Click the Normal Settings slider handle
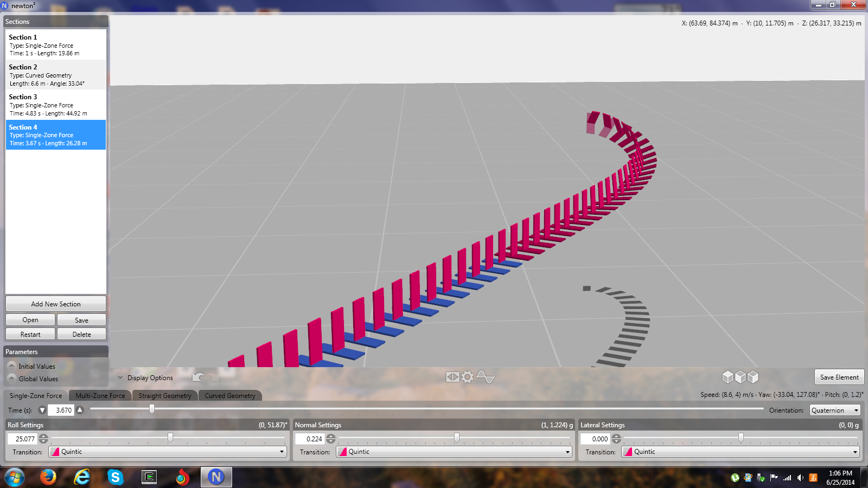Screen dimensions: 868x488 coord(457,438)
